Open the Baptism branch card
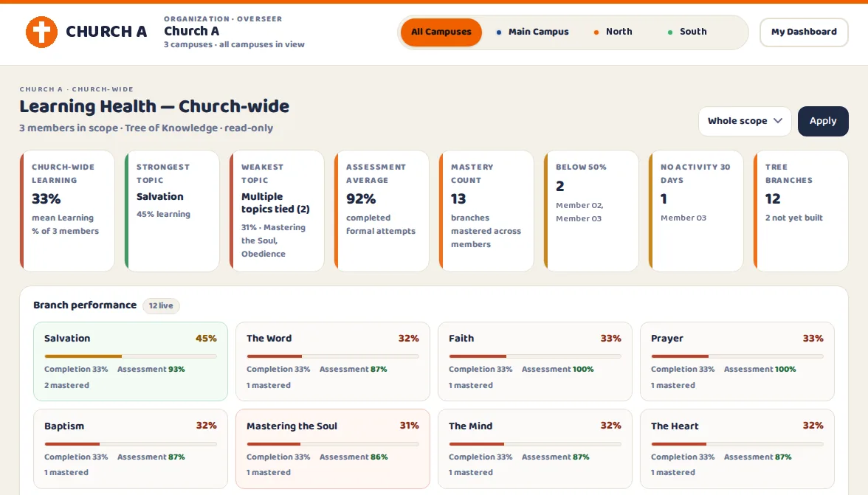Viewport: 868px width, 495px height. tap(131, 449)
